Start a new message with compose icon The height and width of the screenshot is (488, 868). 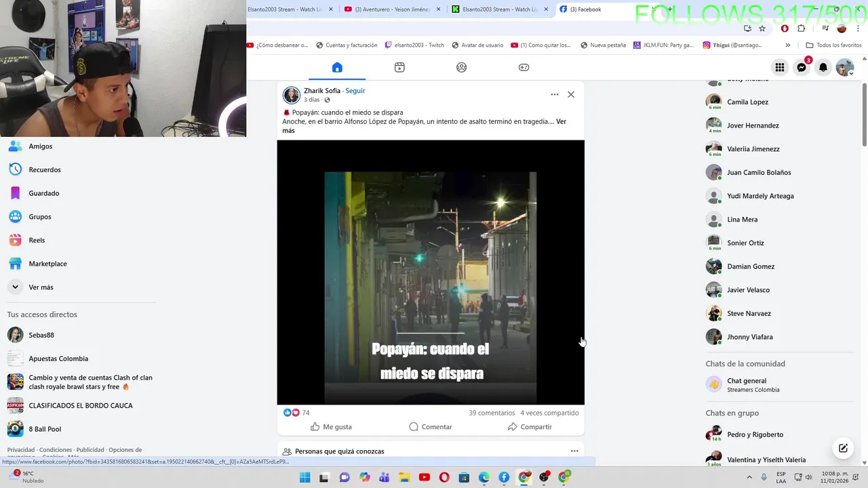point(843,448)
